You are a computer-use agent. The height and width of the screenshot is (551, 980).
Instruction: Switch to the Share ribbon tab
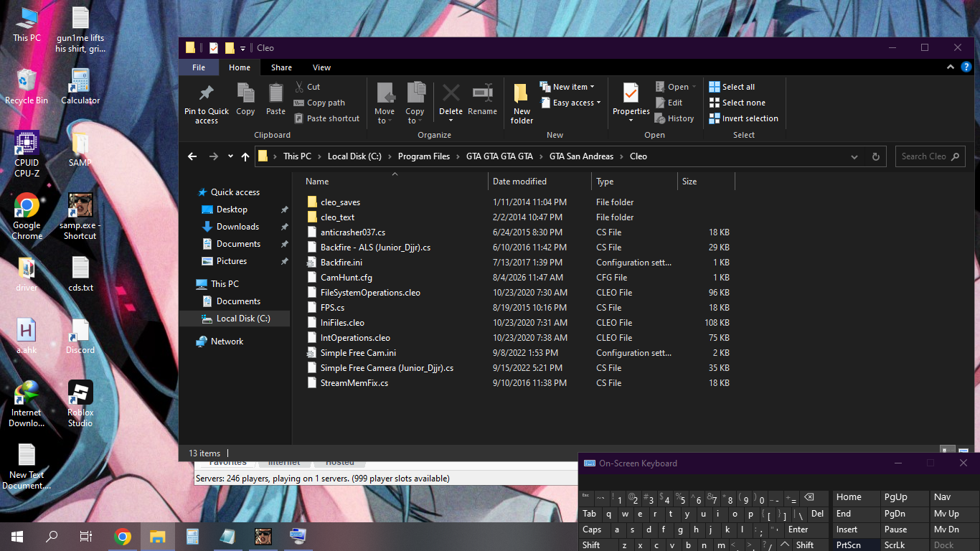pyautogui.click(x=281, y=67)
